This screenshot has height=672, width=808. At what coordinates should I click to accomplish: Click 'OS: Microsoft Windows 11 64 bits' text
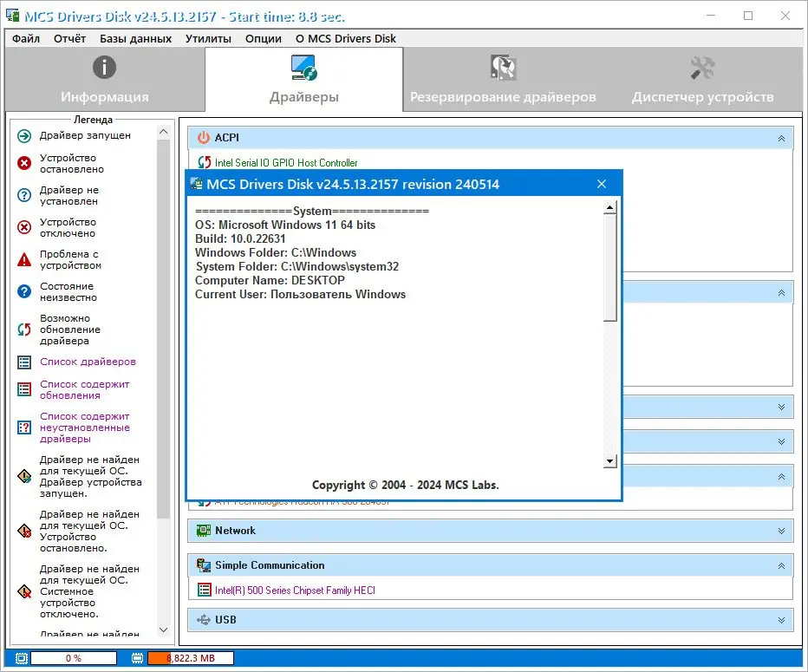[285, 225]
